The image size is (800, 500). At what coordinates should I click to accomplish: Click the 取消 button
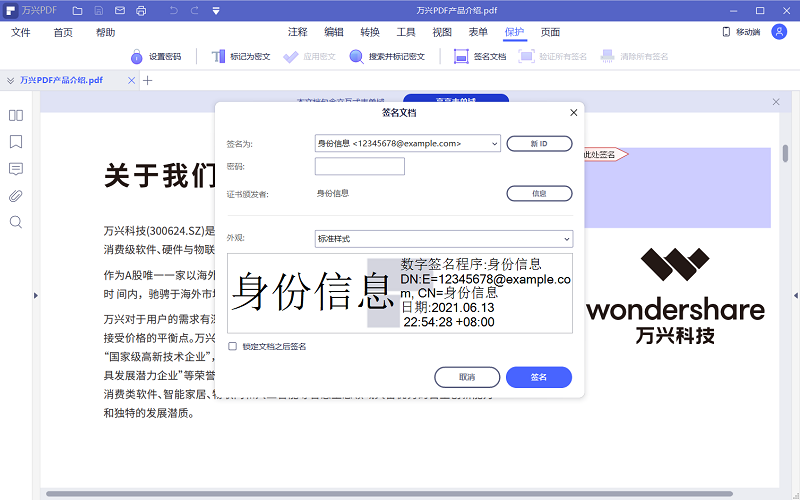[467, 377]
